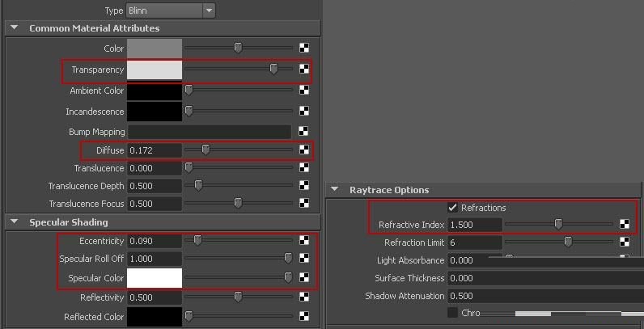644x329 pixels.
Task: Click the Specular Color map checker icon
Action: (x=304, y=278)
